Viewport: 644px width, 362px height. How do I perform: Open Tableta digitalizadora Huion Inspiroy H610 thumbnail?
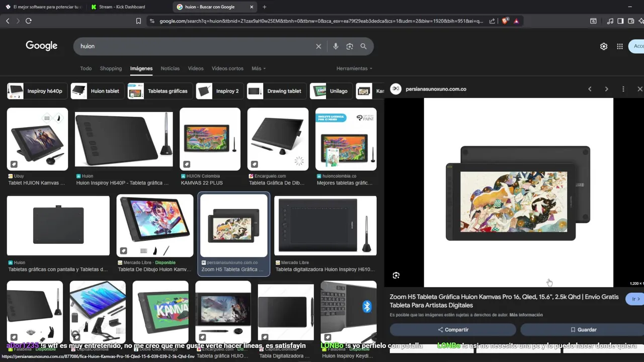[326, 226]
